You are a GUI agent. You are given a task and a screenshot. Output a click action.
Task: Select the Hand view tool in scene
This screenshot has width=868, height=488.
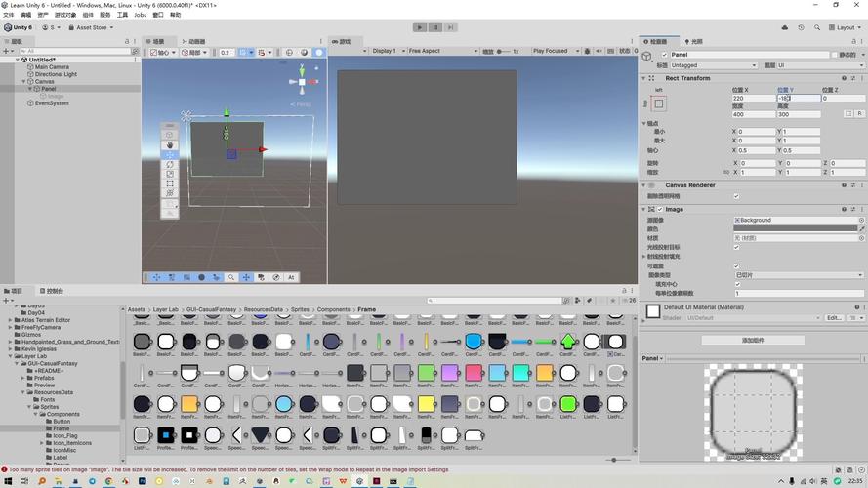pyautogui.click(x=170, y=145)
